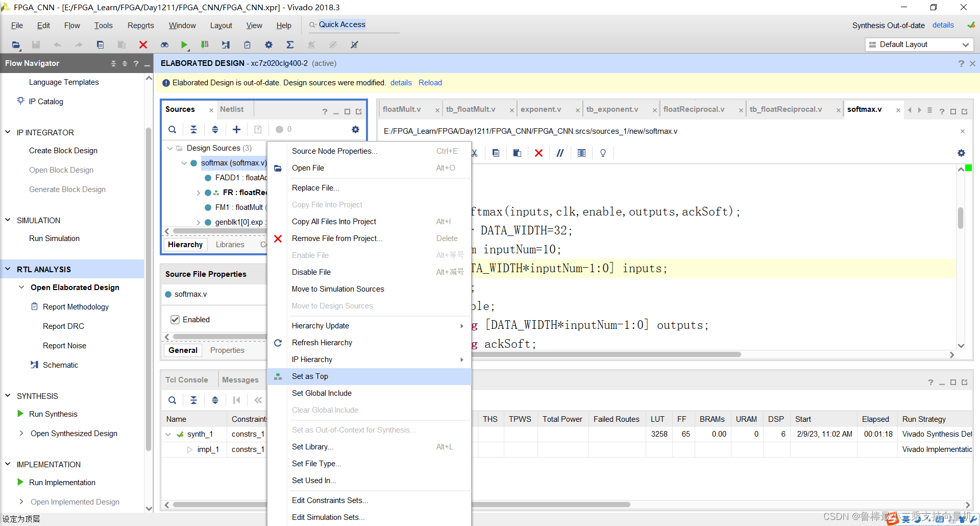Collapse the Design Sources tree folder

tap(170, 148)
